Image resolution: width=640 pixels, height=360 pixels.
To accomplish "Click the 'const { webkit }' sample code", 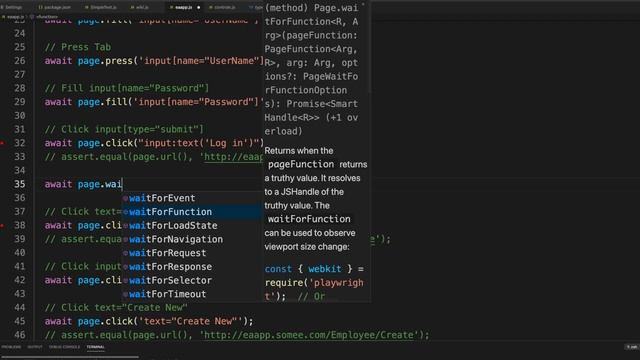I will pyautogui.click(x=313, y=269).
